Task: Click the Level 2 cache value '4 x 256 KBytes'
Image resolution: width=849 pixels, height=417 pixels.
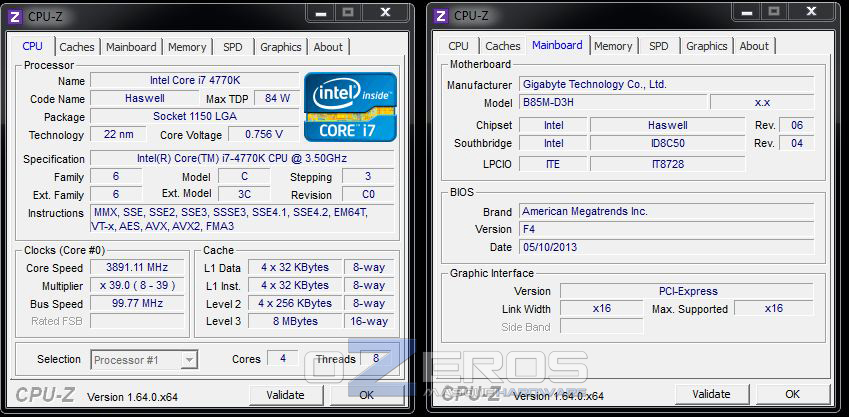Action: pos(295,303)
